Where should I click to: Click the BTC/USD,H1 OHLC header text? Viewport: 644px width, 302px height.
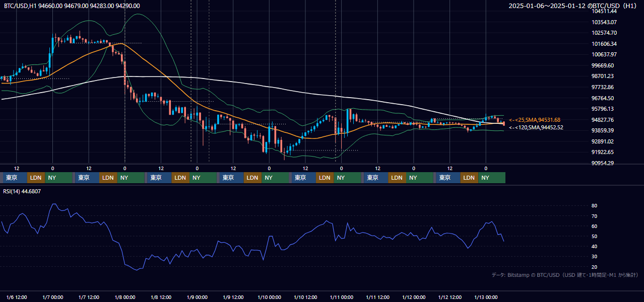tap(72, 6)
